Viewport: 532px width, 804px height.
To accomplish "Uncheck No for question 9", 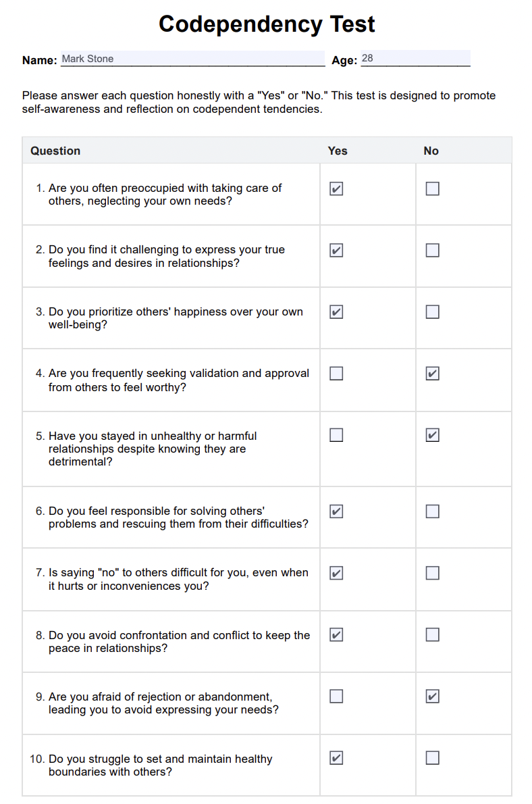I will click(433, 697).
